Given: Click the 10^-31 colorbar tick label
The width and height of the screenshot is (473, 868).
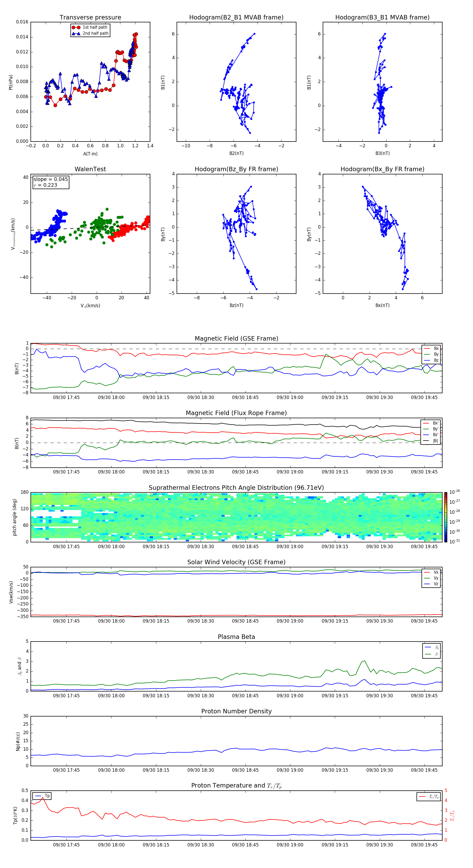Looking at the screenshot, I should click(455, 542).
